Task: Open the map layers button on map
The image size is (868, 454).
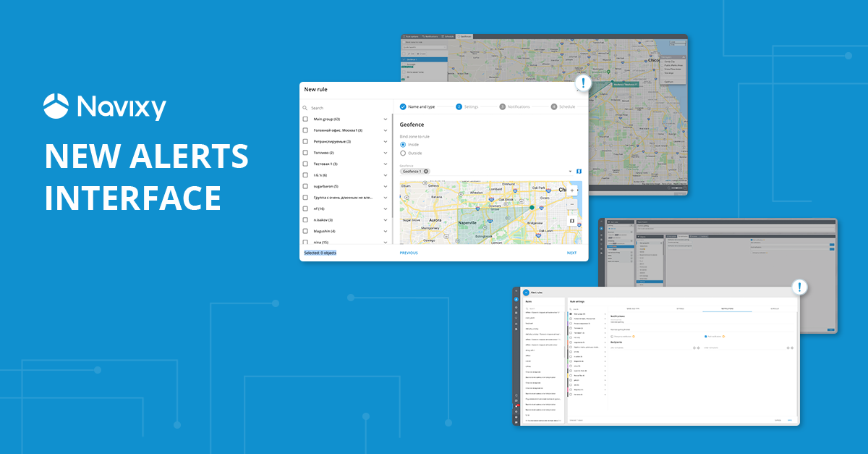Action: pos(572,221)
